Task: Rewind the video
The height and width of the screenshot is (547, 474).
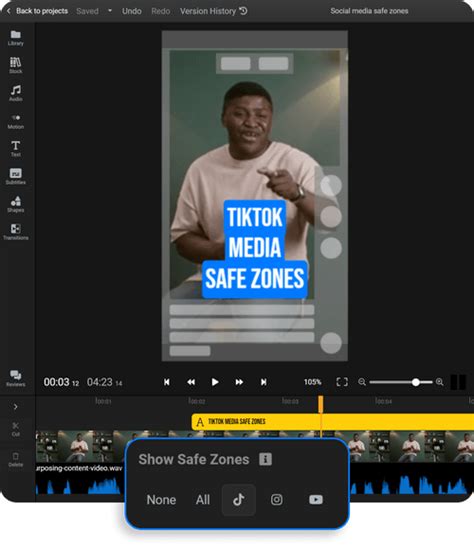Action: coord(191,382)
